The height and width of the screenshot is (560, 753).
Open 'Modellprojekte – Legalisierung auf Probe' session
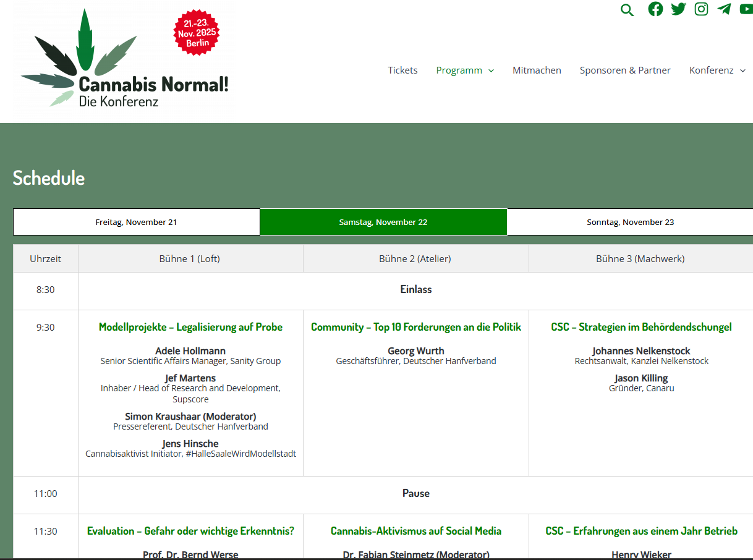click(190, 327)
